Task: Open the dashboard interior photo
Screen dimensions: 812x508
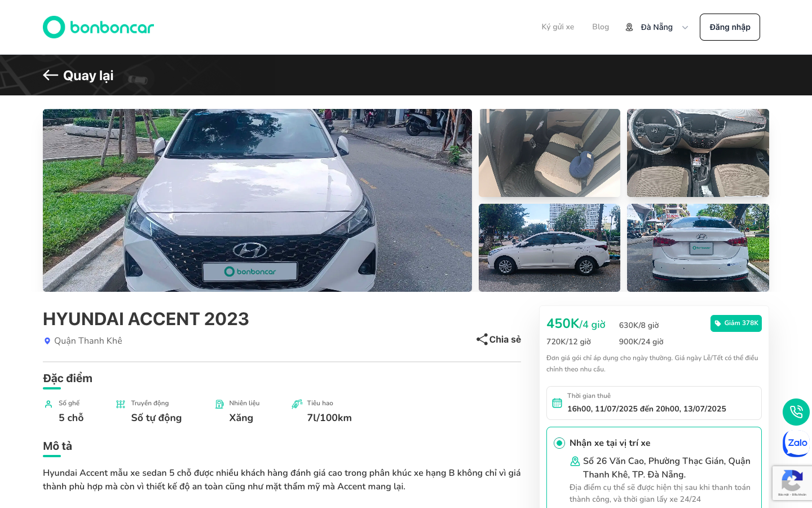Action: [698, 153]
